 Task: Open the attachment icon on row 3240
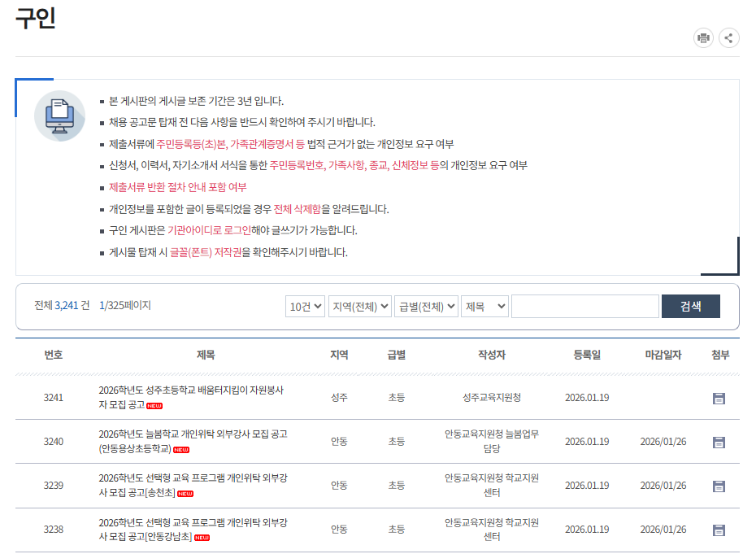point(719,441)
